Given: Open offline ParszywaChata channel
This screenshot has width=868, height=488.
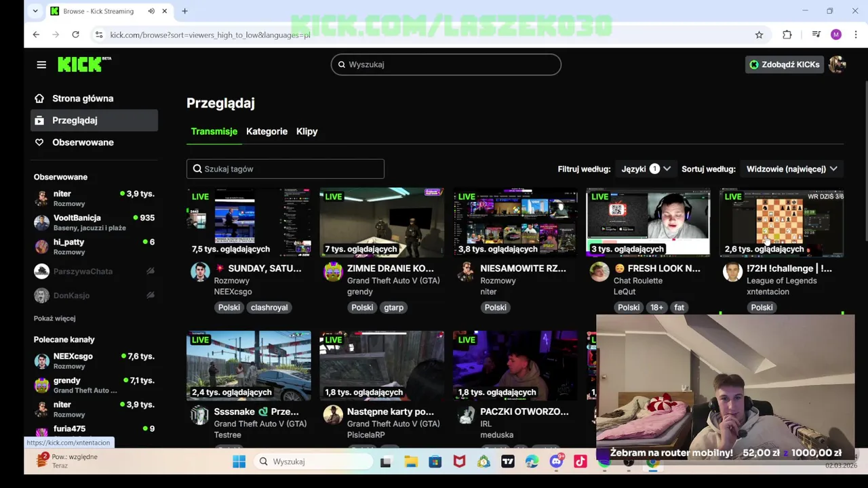Looking at the screenshot, I should (x=94, y=271).
